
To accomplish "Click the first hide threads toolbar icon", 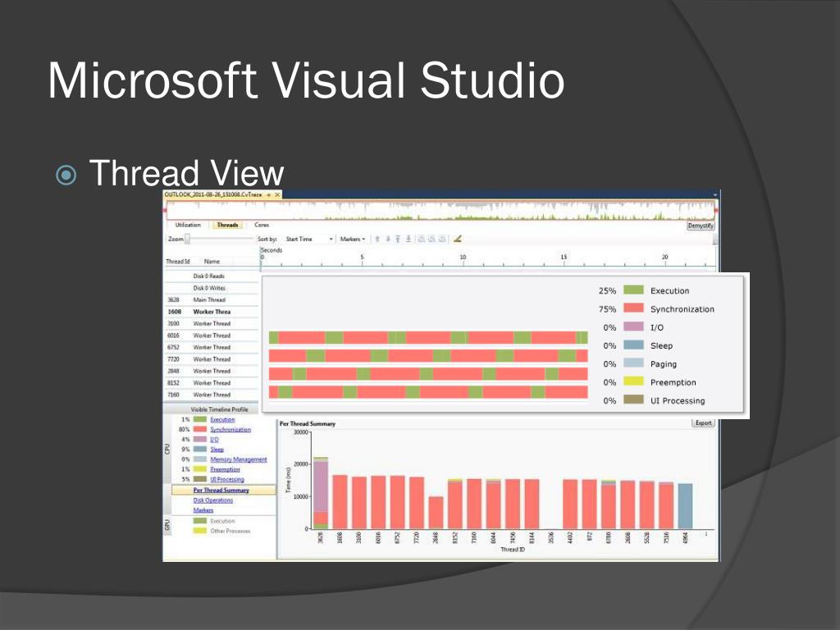I will (x=421, y=239).
